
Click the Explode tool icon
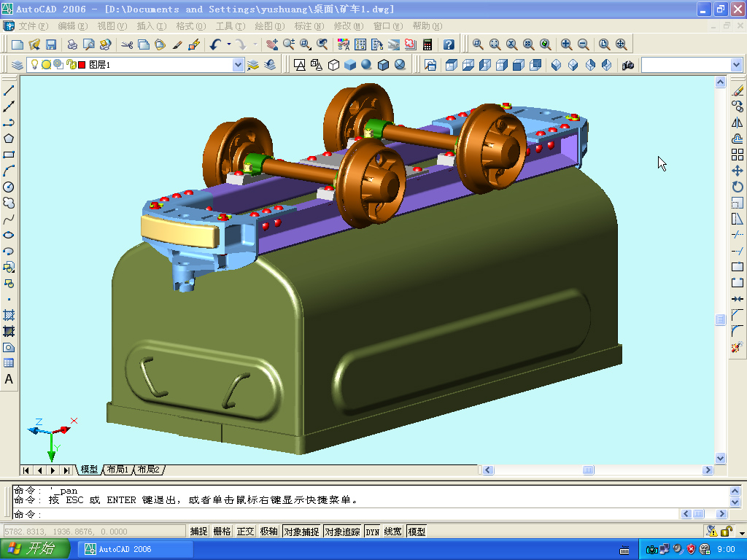738,347
